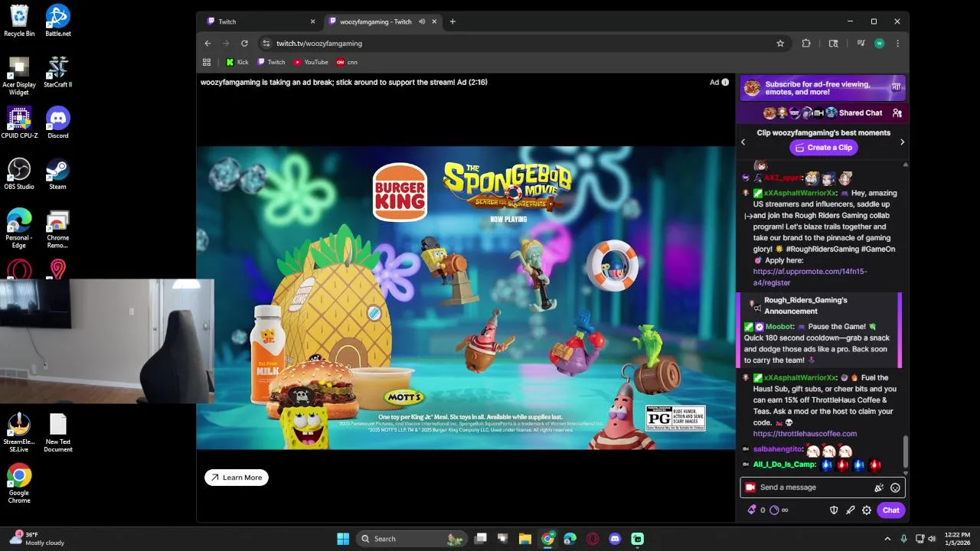Show the next chat highlight with right chevron
This screenshot has width=980, height=551.
902,142
